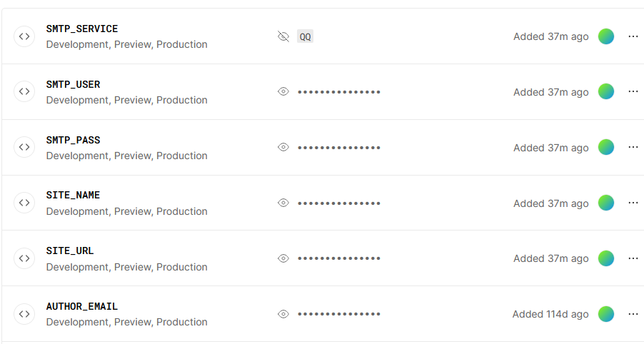644x344 pixels.
Task: Hide the SMTP_SERVICE value
Action: coord(283,36)
